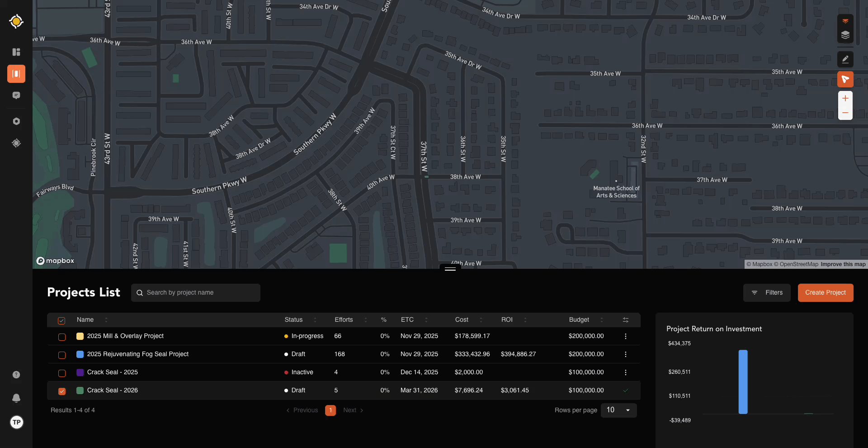Zoom out on the map
The height and width of the screenshot is (448, 868).
coord(845,113)
